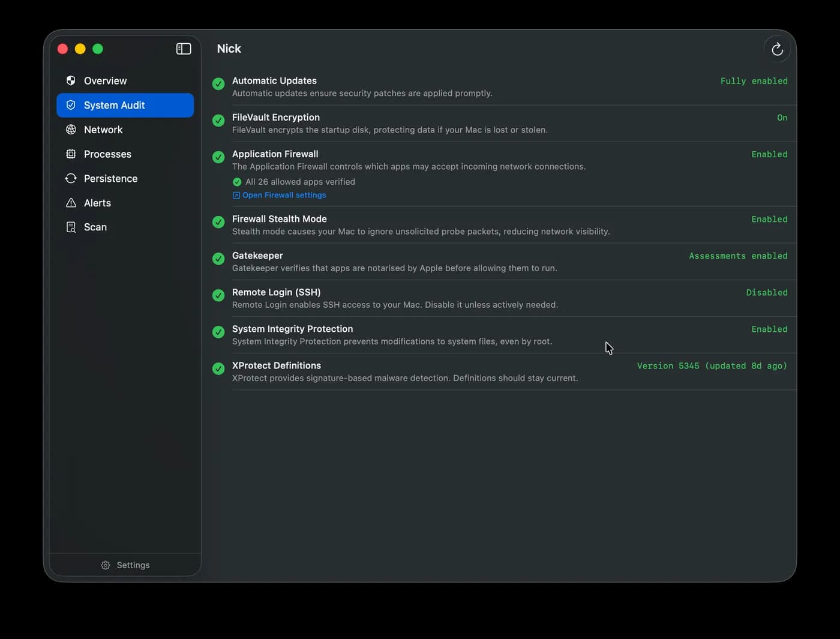Click System Integrity Protection 'Enabled' status
Viewport: 840px width, 639px height.
769,329
